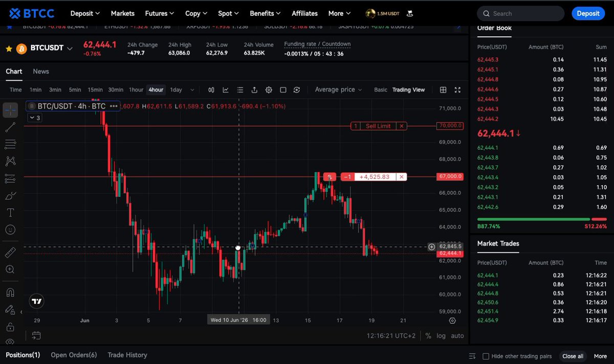The width and height of the screenshot is (614, 364).
Task: Toggle stay in drawing mode pencil-lock
Action: click(x=10, y=310)
